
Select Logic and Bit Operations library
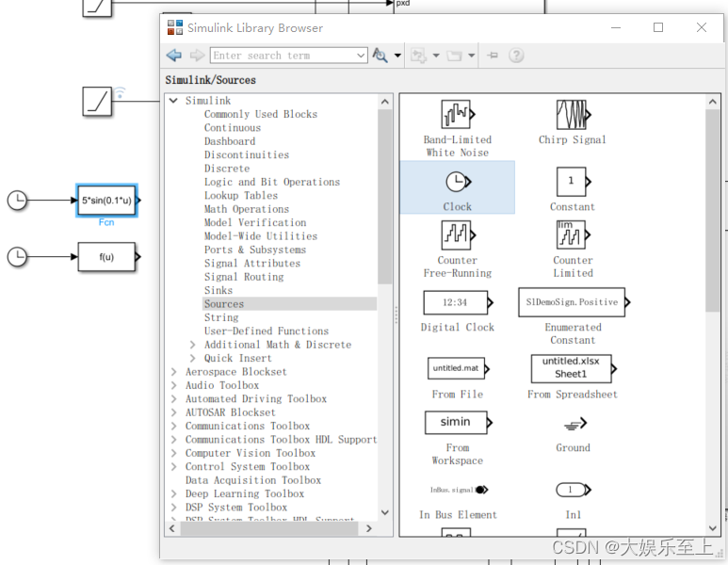[x=272, y=182]
